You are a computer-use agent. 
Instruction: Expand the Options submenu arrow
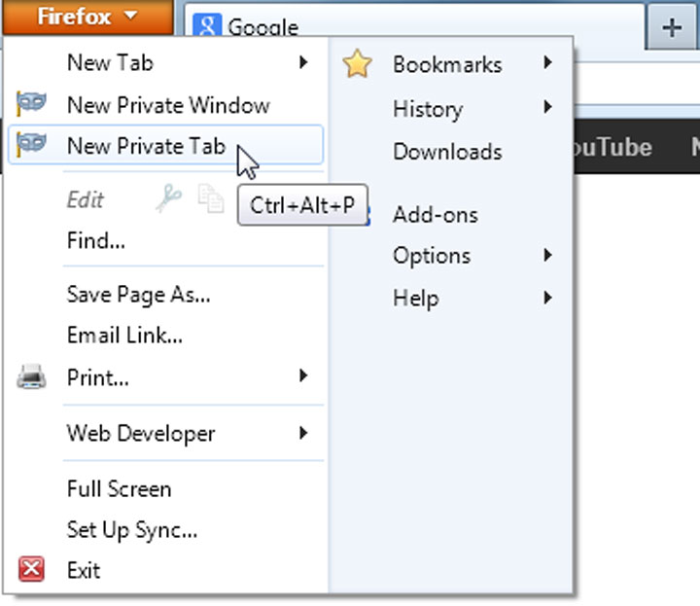click(x=547, y=255)
